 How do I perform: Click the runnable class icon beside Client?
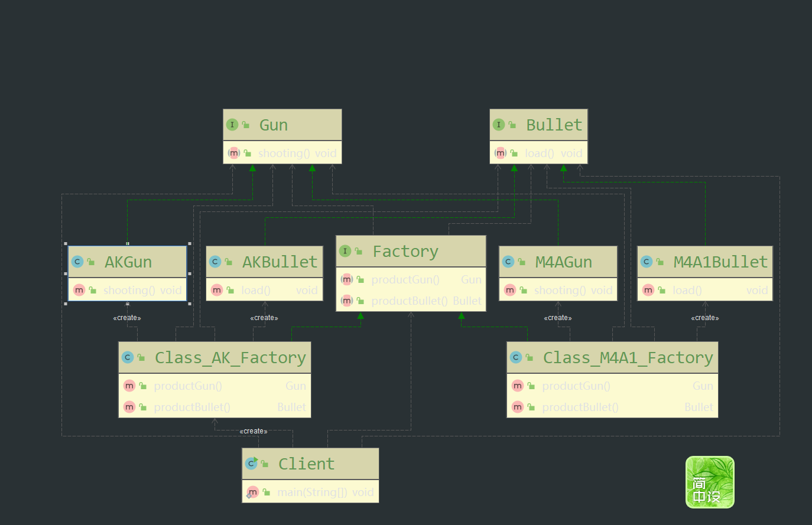pos(251,464)
